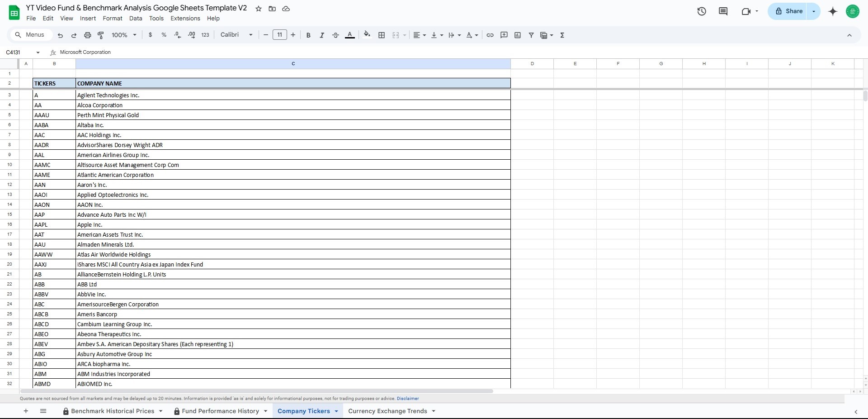Viewport: 868px width, 419px height.
Task: Open the Borders tool
Action: click(382, 35)
